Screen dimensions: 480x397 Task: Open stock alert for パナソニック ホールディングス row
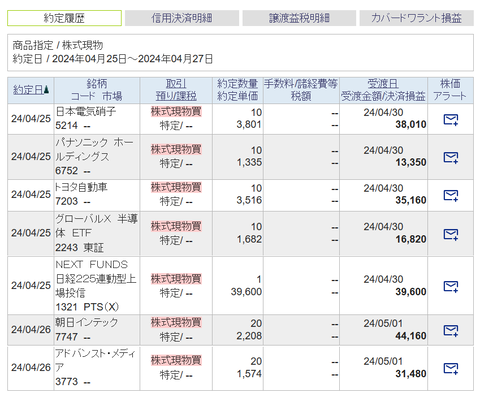point(451,157)
